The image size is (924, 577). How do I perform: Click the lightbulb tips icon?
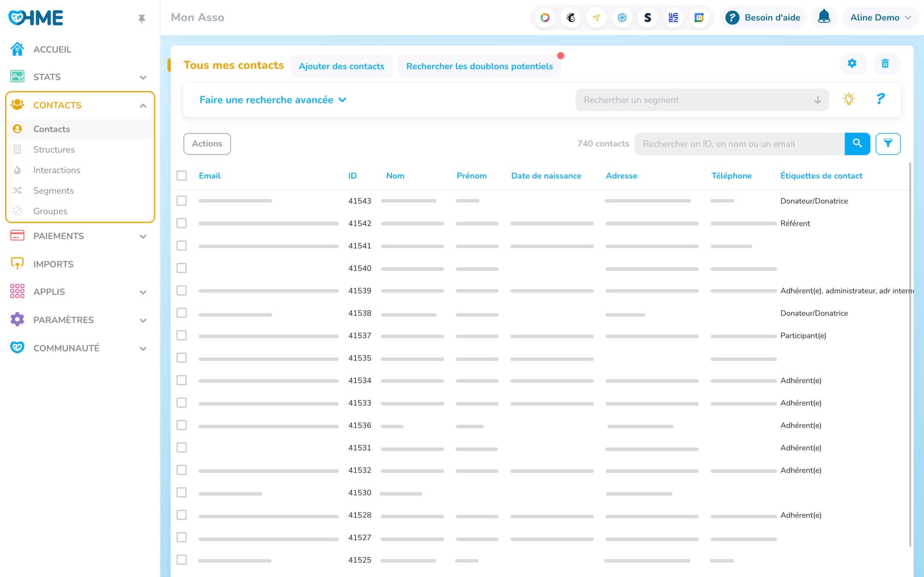point(849,100)
